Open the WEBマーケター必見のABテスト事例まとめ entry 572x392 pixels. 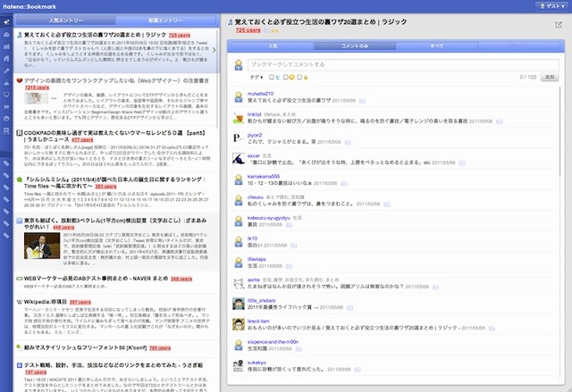click(x=96, y=279)
